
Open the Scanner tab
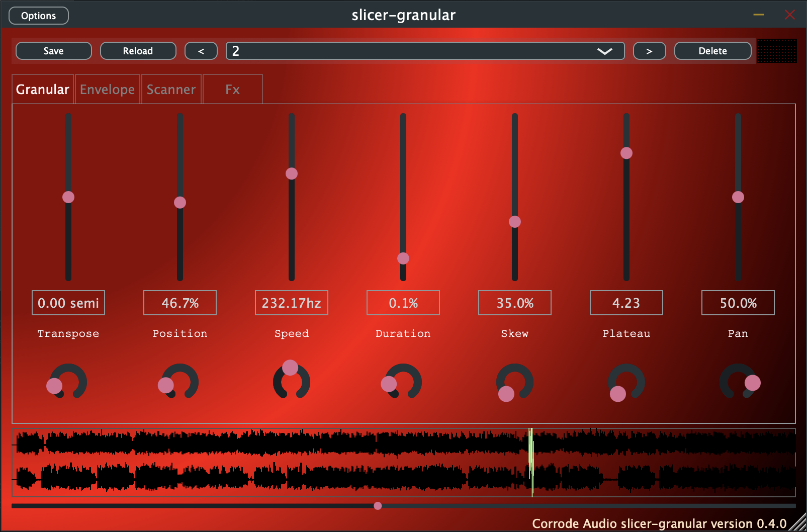[171, 89]
